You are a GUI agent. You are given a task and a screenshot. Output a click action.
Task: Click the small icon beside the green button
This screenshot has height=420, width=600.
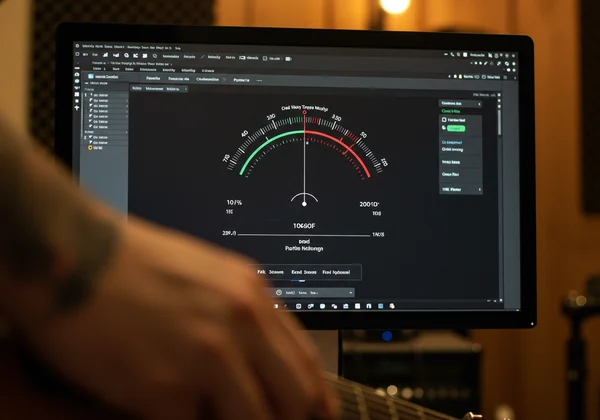445,128
